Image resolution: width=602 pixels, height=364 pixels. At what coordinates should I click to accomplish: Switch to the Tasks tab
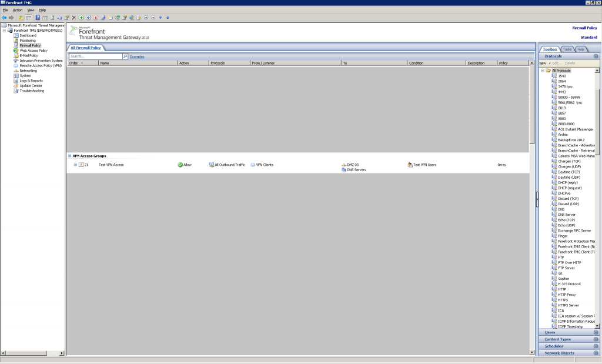pos(567,49)
